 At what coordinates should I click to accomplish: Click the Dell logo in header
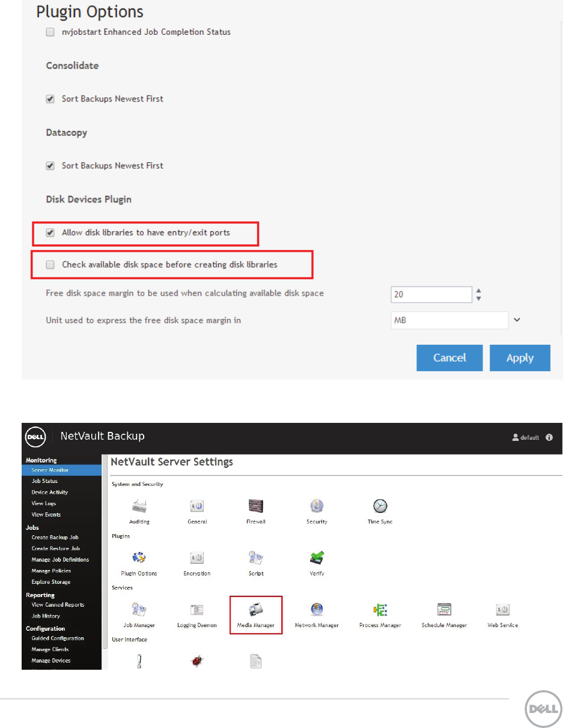(x=36, y=437)
